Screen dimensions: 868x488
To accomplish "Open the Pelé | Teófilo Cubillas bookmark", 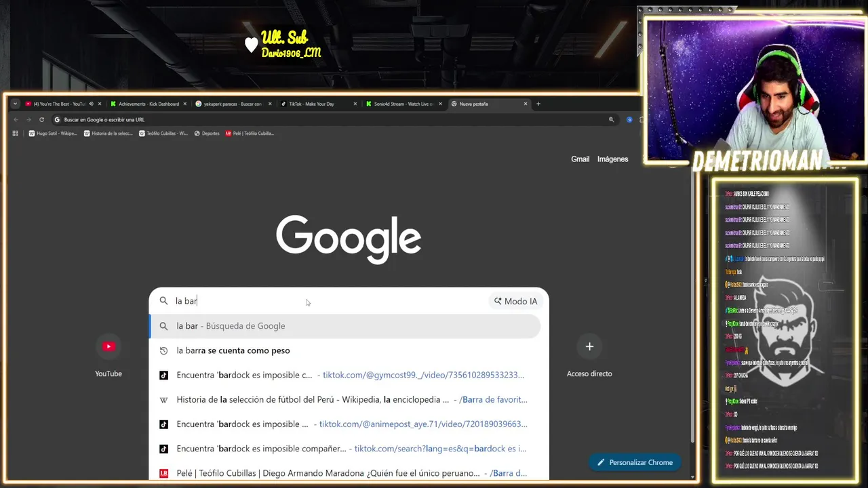I will point(250,133).
